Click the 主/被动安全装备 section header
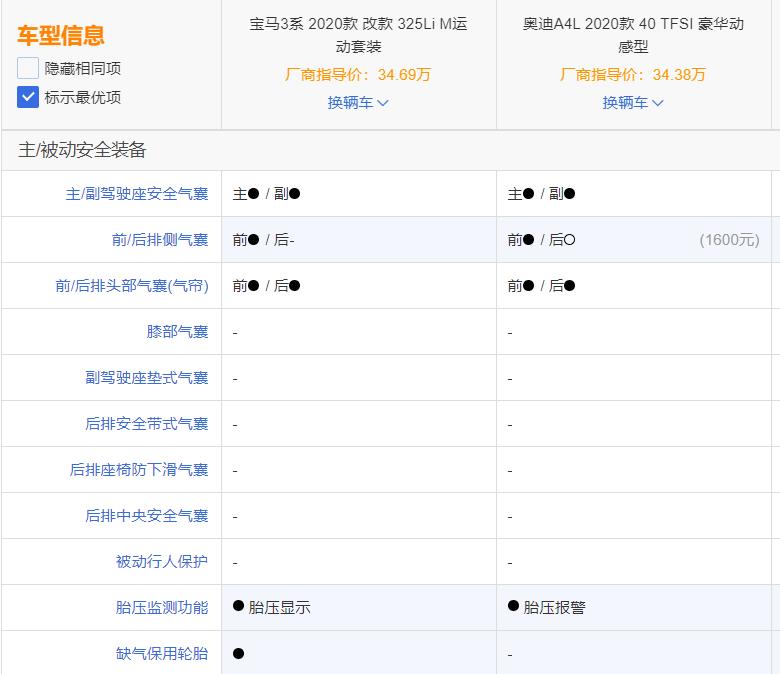This screenshot has height=674, width=780. [82, 151]
